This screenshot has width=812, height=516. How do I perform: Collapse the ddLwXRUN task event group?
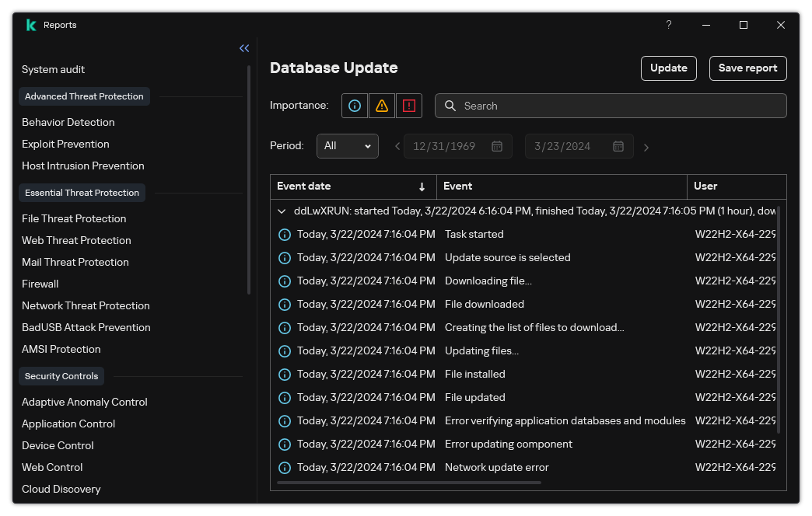(282, 211)
